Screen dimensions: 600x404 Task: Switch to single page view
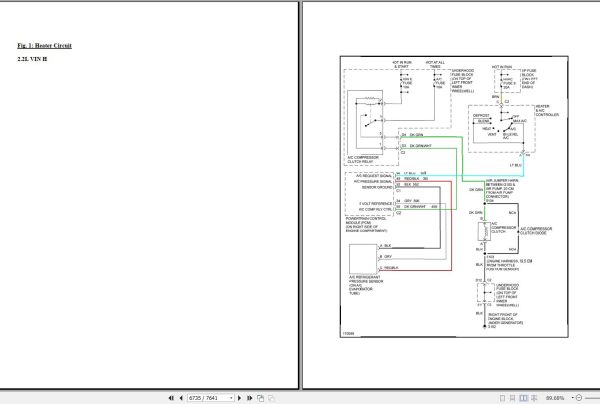click(502, 398)
